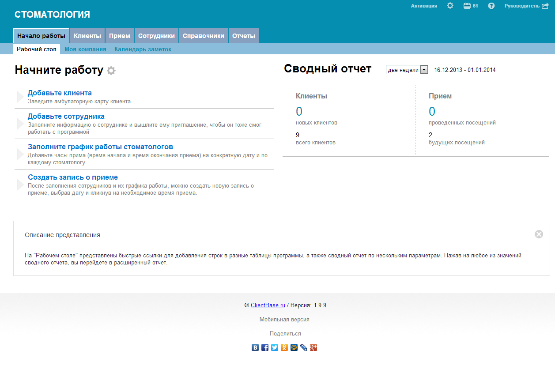This screenshot has height=392, width=555.
Task: Open the Справочники tab
Action: 204,36
